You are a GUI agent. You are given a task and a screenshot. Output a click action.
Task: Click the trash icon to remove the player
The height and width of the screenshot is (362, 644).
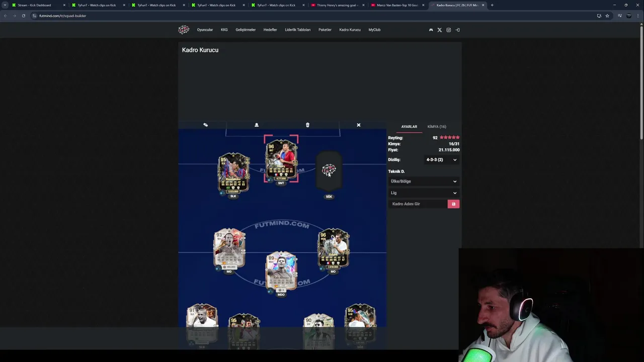pos(307,125)
